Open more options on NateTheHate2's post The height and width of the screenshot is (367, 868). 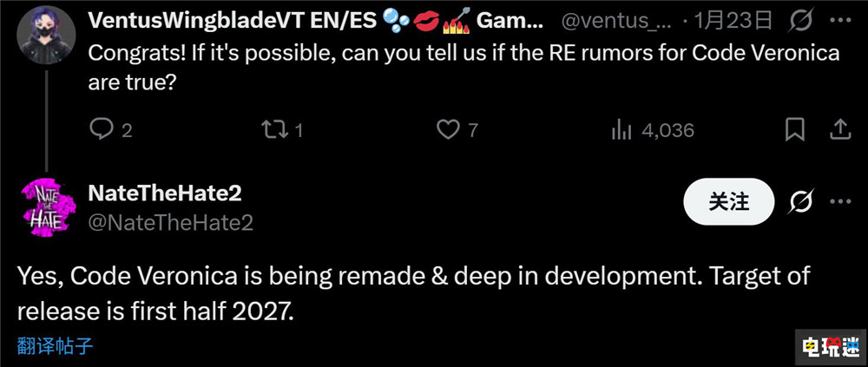(x=839, y=202)
